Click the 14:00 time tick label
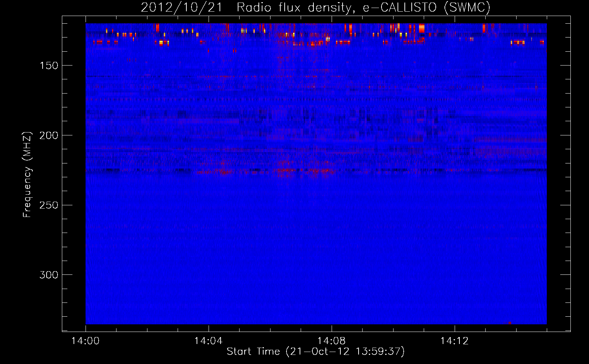 86,341
